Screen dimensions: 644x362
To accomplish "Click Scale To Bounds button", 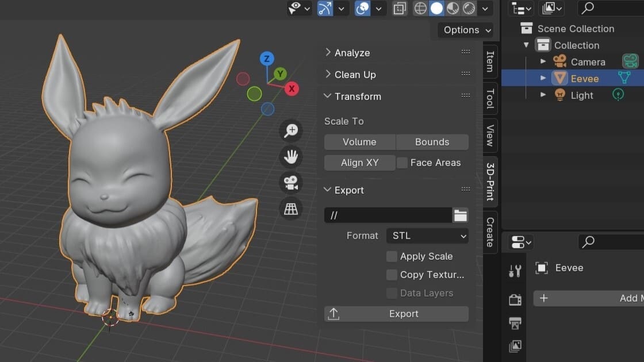I will (432, 142).
